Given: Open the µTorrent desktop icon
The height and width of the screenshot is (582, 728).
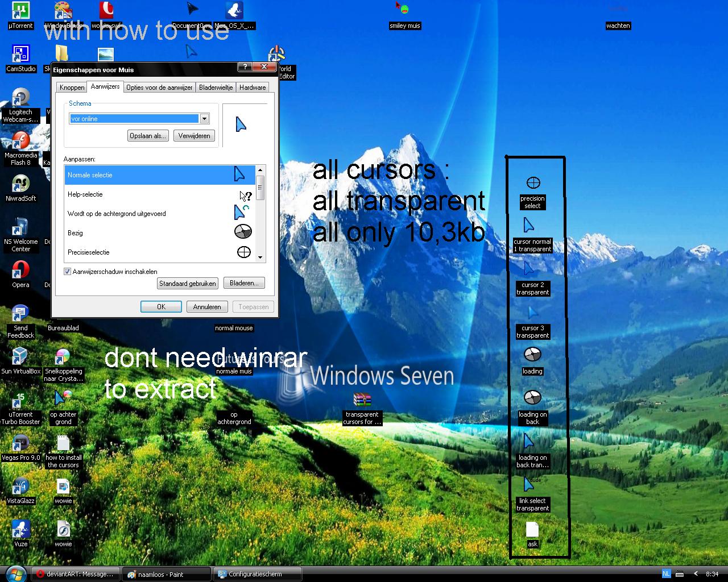Looking at the screenshot, I should click(x=20, y=11).
